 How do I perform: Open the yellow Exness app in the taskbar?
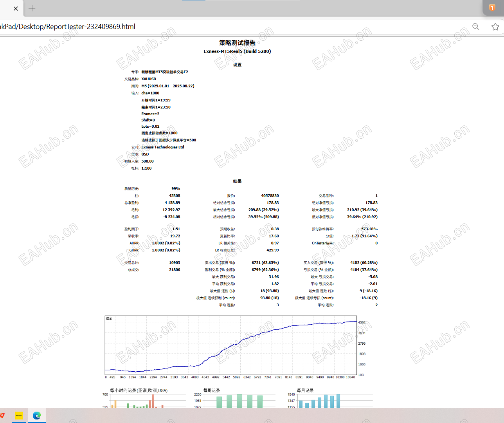(19, 416)
